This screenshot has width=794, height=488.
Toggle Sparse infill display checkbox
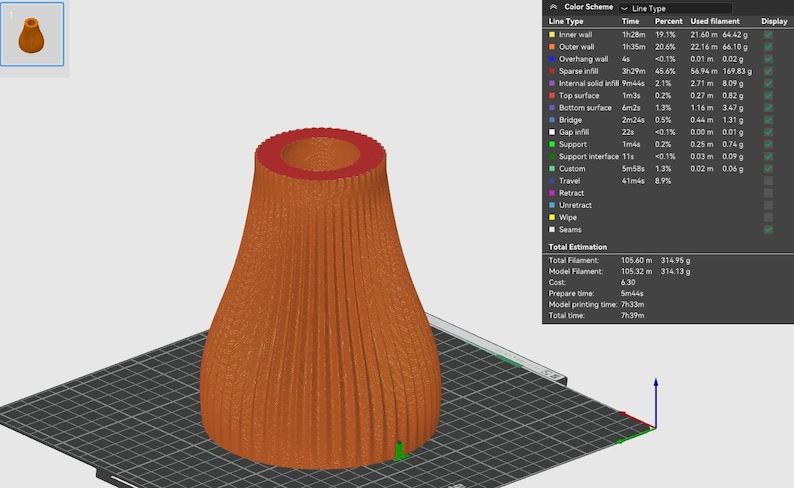(768, 71)
